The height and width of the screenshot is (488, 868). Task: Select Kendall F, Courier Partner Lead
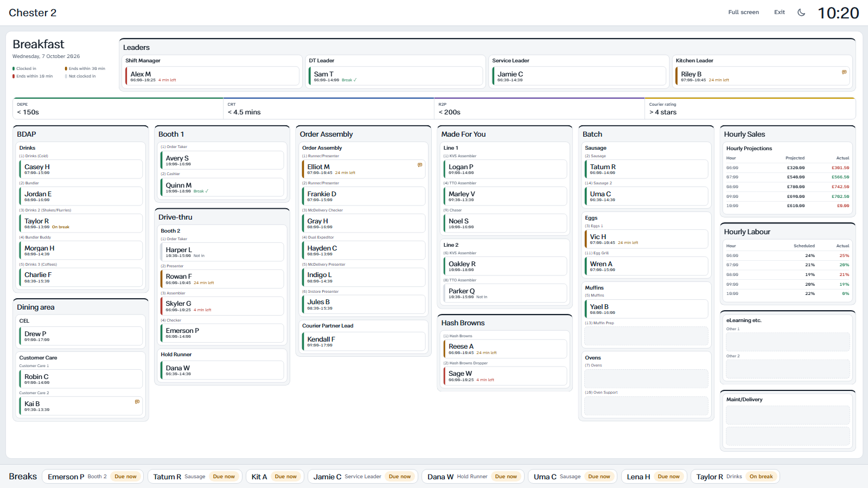pos(363,342)
